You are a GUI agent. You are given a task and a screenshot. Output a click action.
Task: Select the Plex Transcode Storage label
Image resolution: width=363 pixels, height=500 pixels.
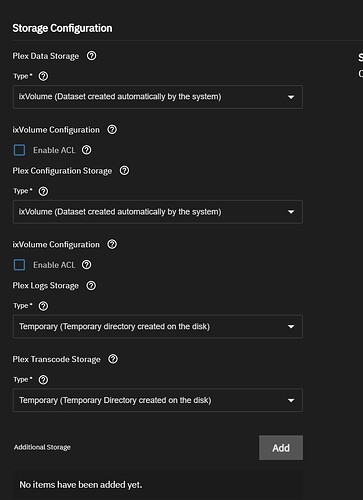56,359
